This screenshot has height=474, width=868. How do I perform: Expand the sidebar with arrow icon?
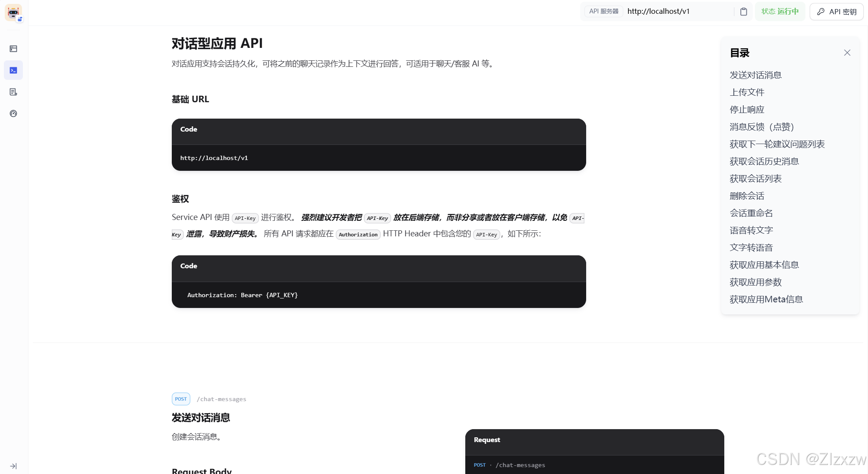tap(13, 466)
